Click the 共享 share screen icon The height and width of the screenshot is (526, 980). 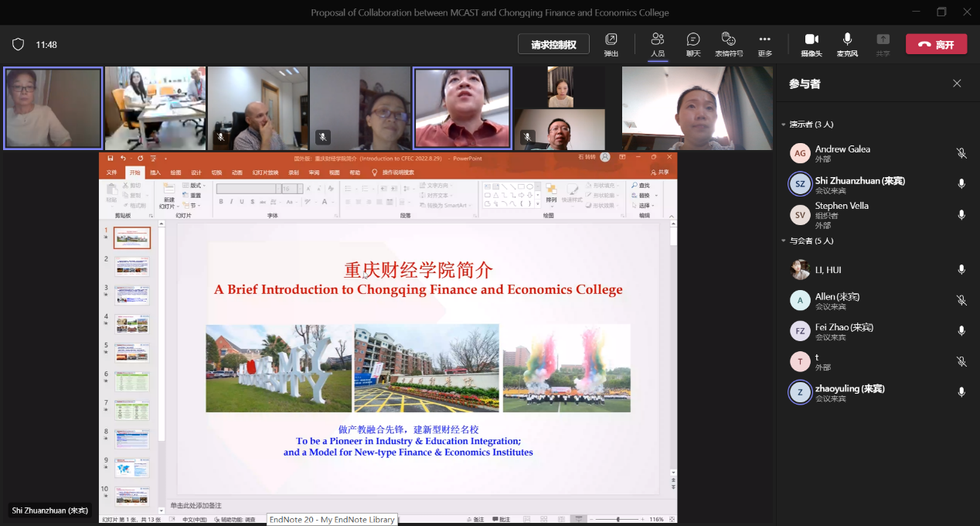(x=883, y=39)
